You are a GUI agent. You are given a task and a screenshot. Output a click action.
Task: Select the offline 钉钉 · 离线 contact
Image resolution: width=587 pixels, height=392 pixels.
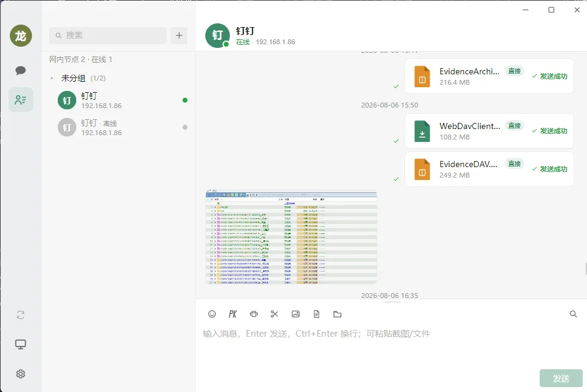(119, 127)
